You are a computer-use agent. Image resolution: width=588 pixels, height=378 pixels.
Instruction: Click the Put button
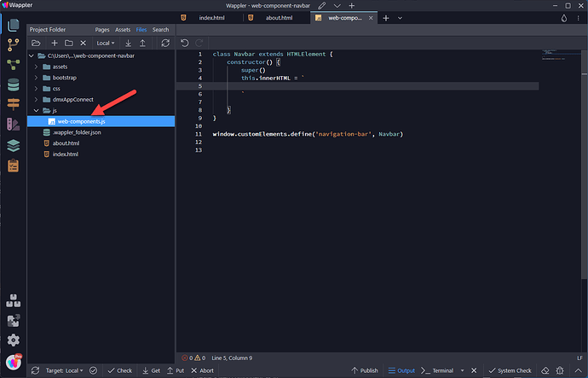(176, 370)
